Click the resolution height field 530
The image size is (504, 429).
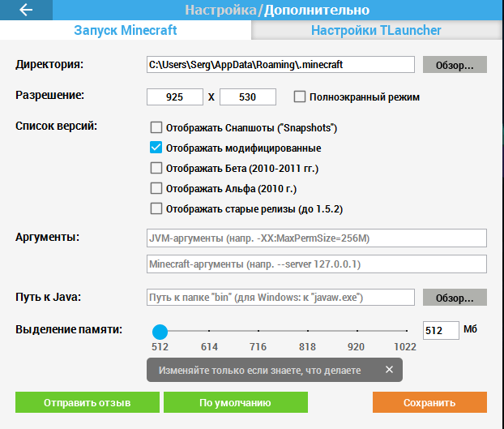248,97
